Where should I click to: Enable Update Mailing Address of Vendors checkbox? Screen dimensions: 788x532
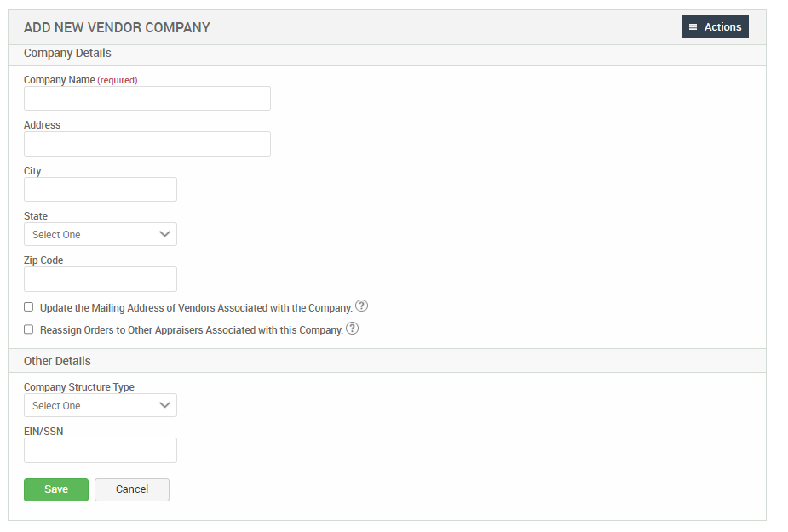(28, 306)
